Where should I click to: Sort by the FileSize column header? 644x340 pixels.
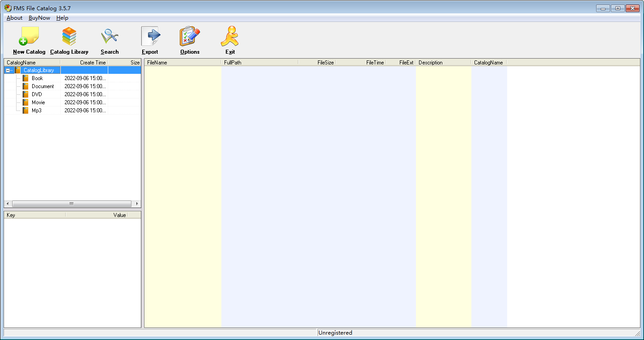[317, 63]
